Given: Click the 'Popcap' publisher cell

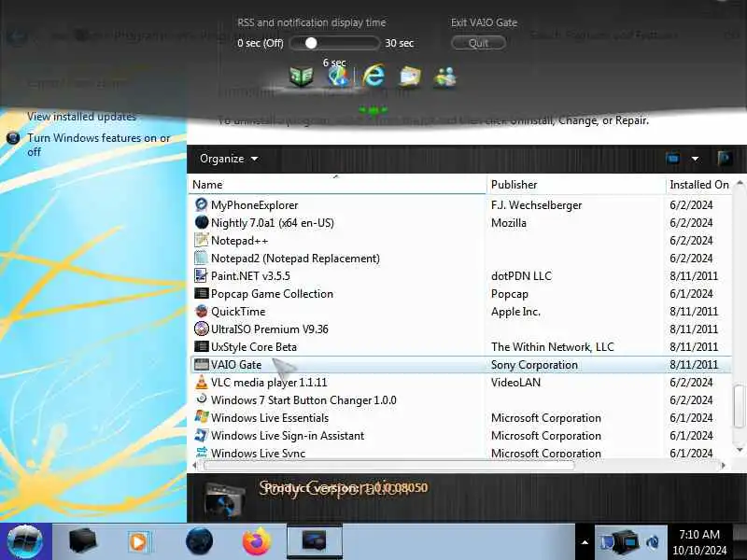Looking at the screenshot, I should point(510,294).
